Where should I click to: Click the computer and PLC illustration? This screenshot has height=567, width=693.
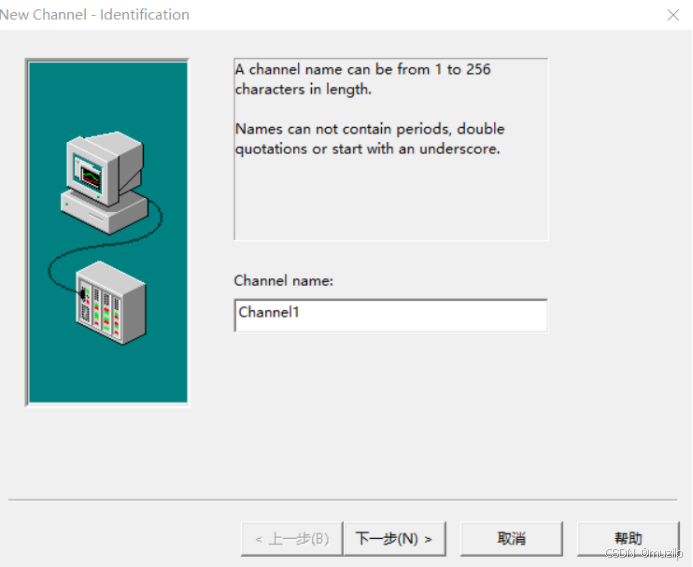pyautogui.click(x=107, y=232)
